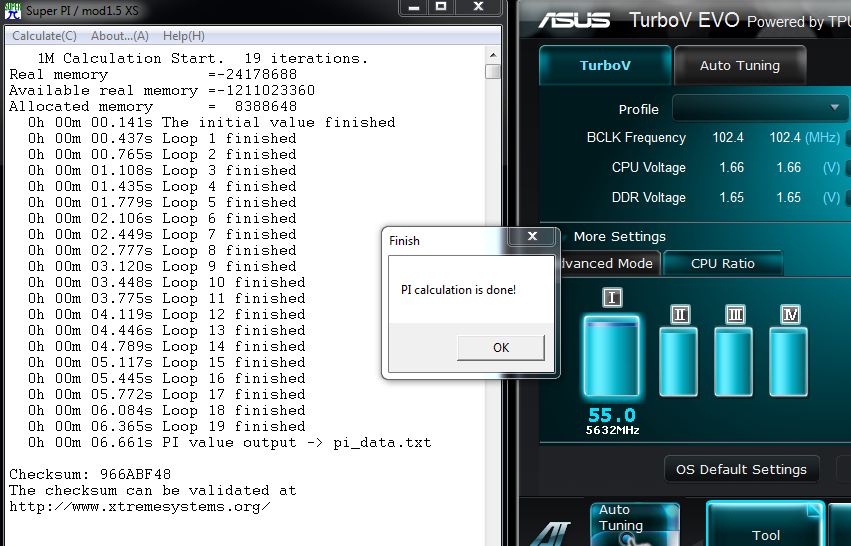The height and width of the screenshot is (546, 851).
Task: Click the Auto Tuning button at bottom
Action: (634, 523)
